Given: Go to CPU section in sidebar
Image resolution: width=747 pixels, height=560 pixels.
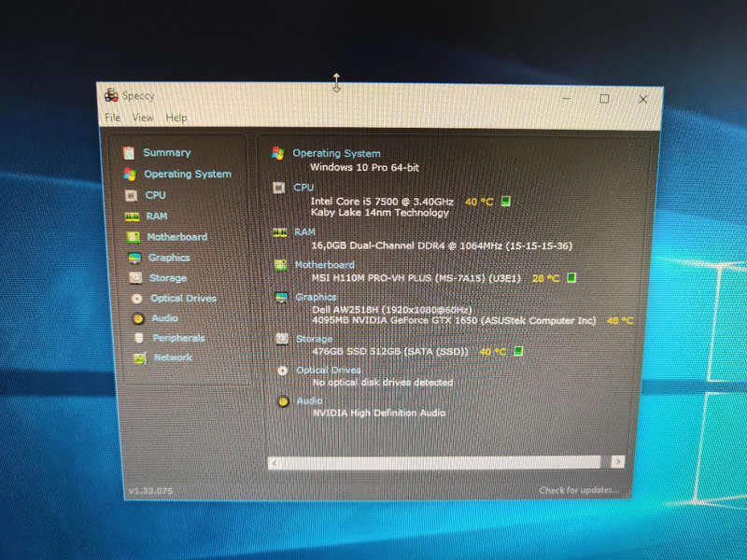Looking at the screenshot, I should 155,195.
